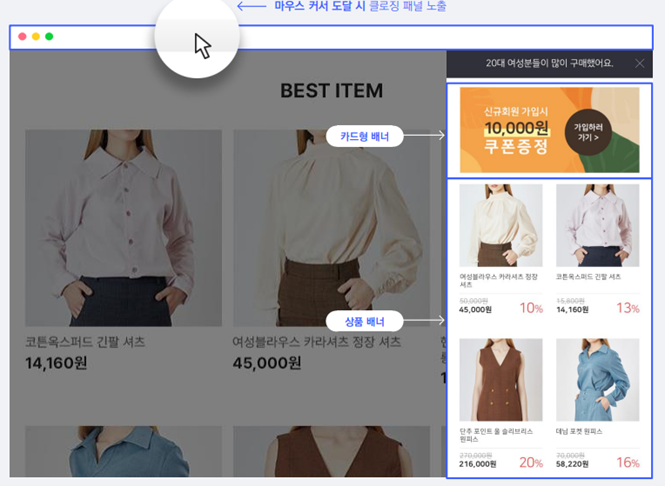Click the 14,160원 price in the panel
This screenshot has height=486, width=665.
tap(572, 310)
